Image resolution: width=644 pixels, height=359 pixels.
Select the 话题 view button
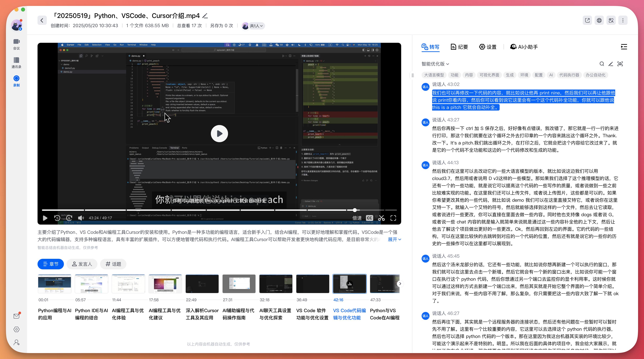[113, 264]
